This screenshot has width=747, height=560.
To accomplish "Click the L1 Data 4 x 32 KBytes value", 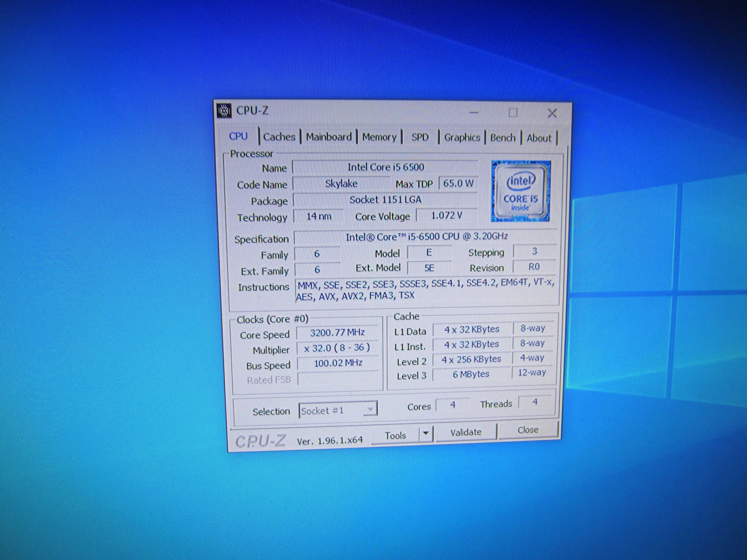I will click(472, 329).
